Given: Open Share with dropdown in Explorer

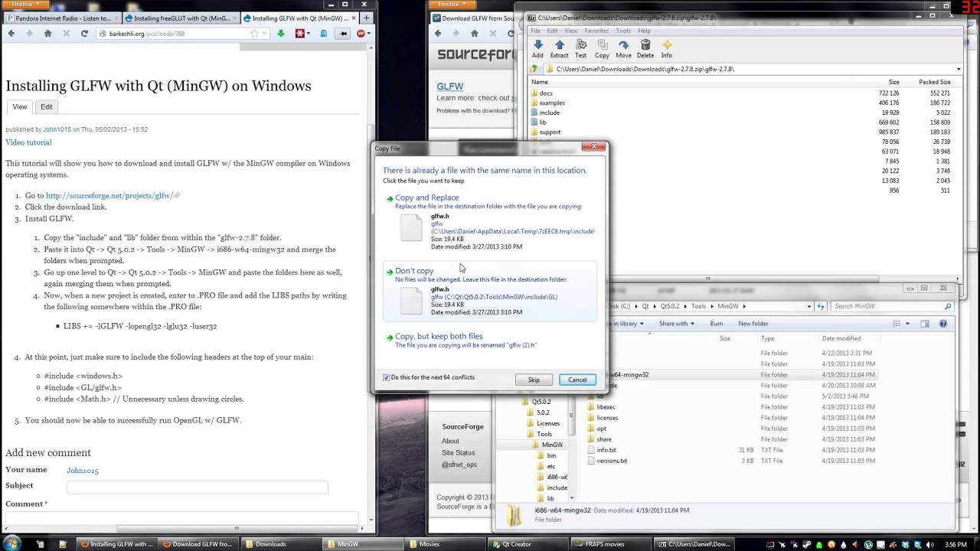Looking at the screenshot, I should 677,324.
